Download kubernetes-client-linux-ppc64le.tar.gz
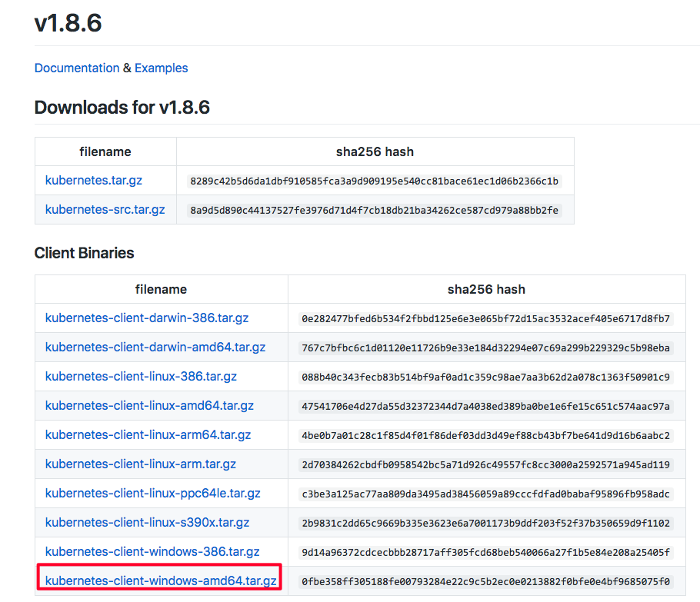The height and width of the screenshot is (602, 700). coord(152,493)
